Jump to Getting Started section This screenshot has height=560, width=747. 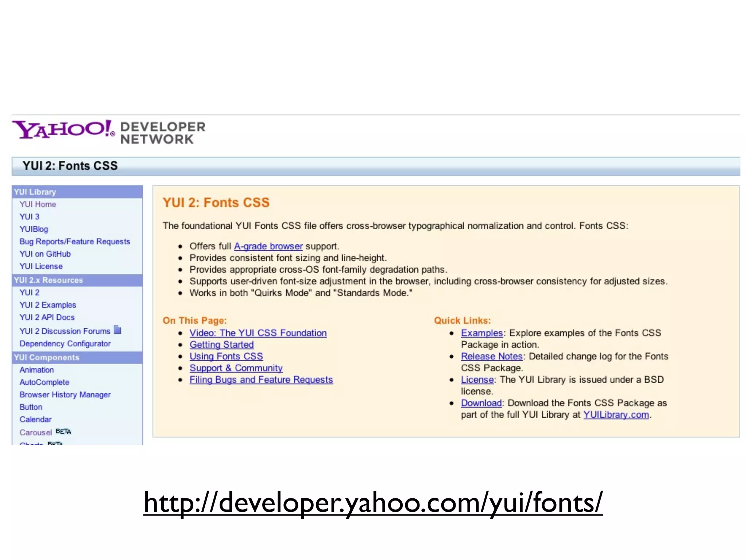pos(222,345)
